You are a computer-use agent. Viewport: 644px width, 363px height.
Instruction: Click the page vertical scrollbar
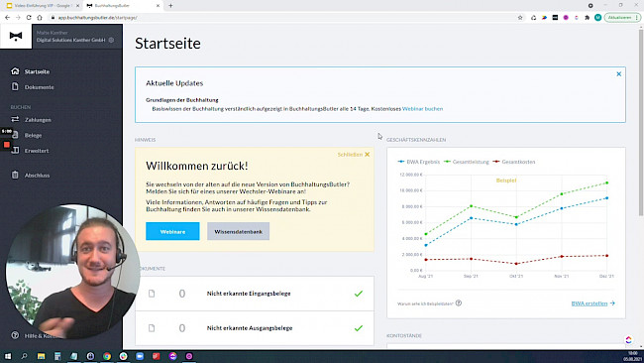641,123
